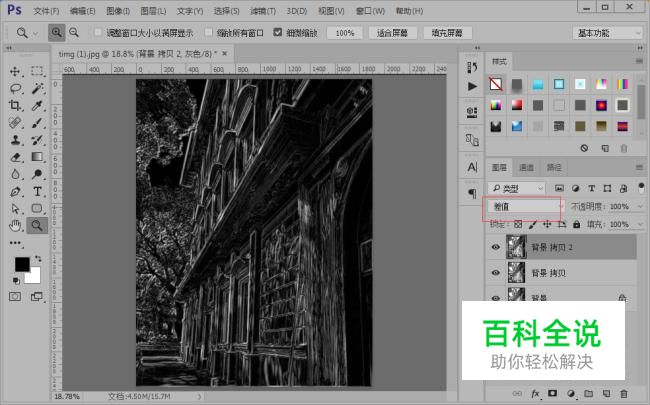Click the black foreground color swatch
This screenshot has height=405, width=650.
21,265
